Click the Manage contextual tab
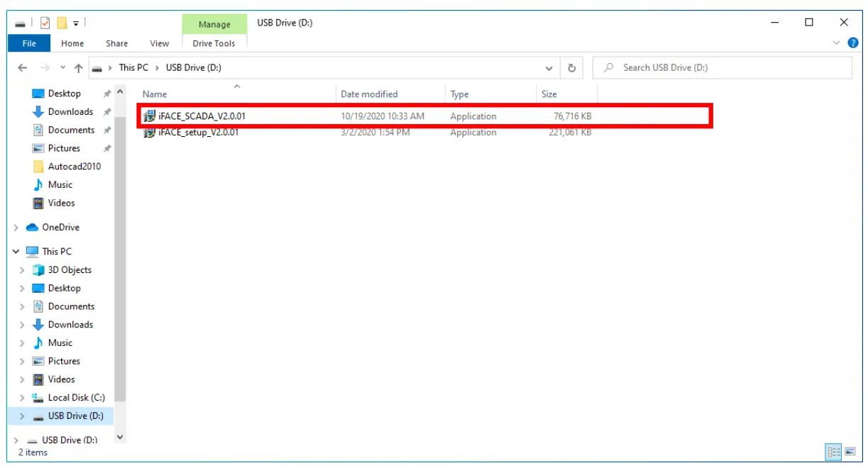This screenshot has width=868, height=468. [214, 24]
